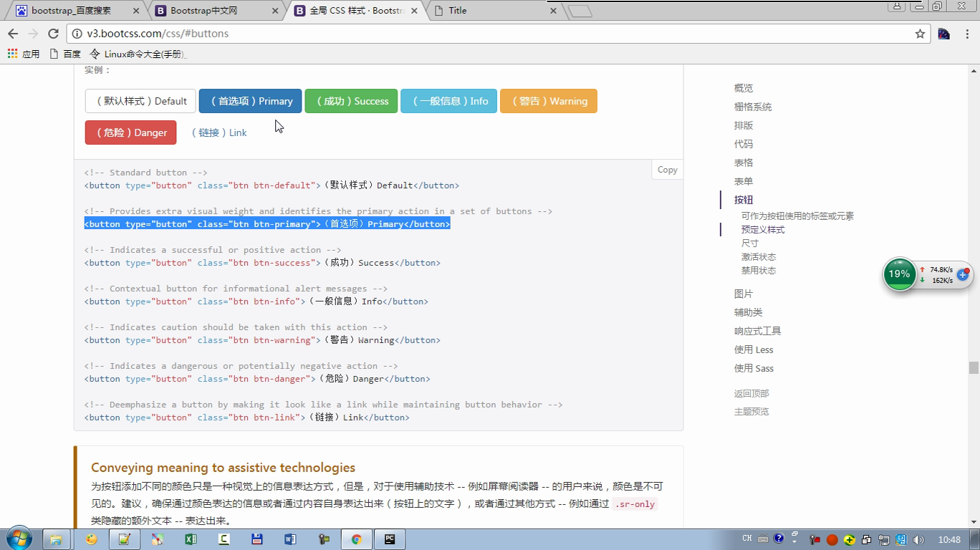
Task: Click the volume speaker tray icon
Action: pyautogui.click(x=919, y=539)
